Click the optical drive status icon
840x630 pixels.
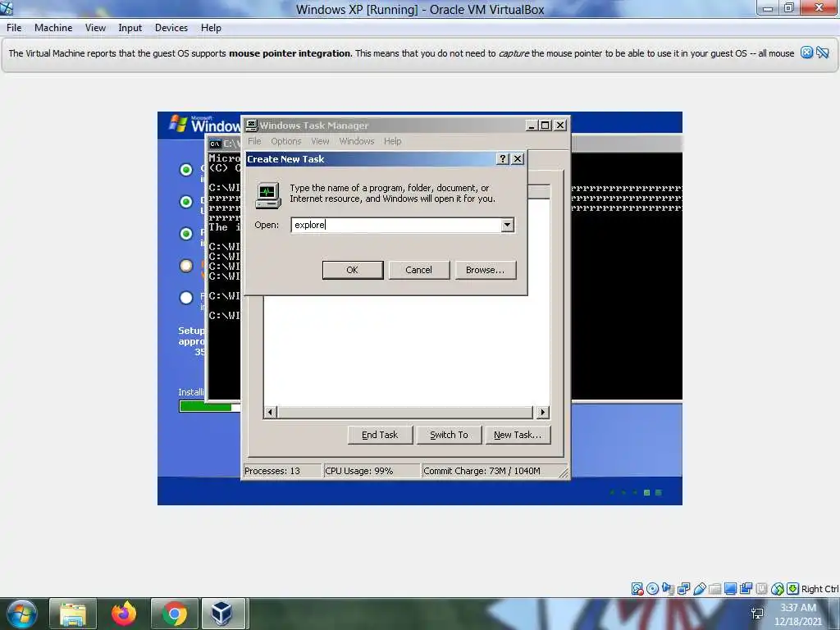pyautogui.click(x=652, y=589)
